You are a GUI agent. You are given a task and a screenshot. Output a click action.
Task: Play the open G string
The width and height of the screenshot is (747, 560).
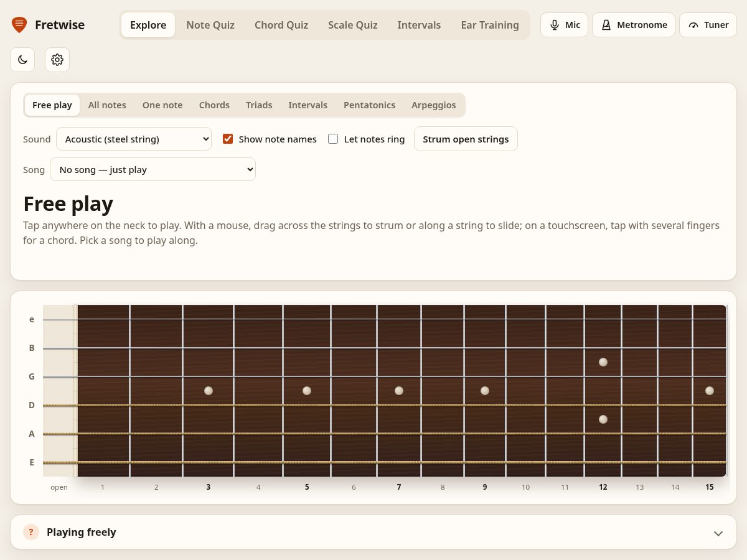[x=59, y=376]
